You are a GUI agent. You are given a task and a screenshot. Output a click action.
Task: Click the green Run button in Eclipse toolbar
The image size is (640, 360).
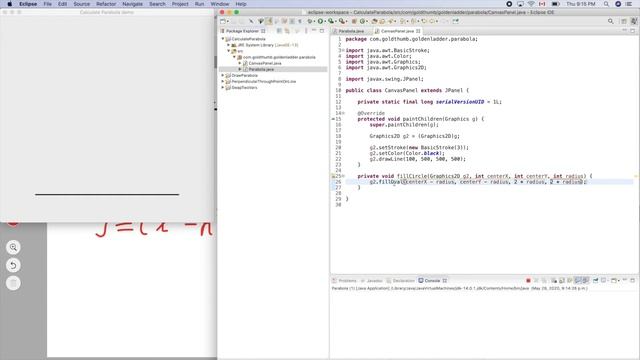[320, 21]
